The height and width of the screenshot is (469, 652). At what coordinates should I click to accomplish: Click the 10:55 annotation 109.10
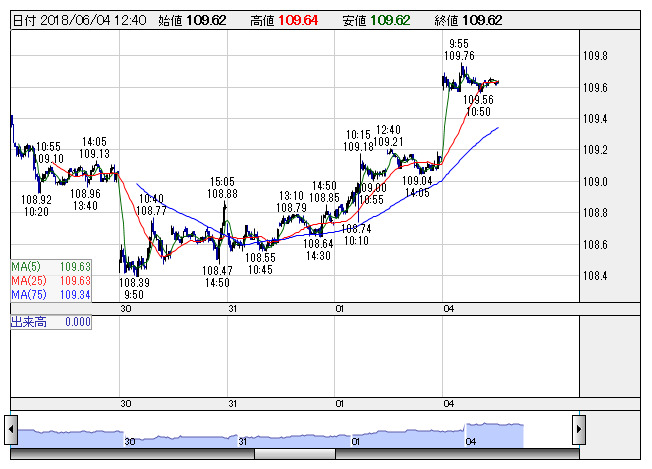click(x=49, y=153)
